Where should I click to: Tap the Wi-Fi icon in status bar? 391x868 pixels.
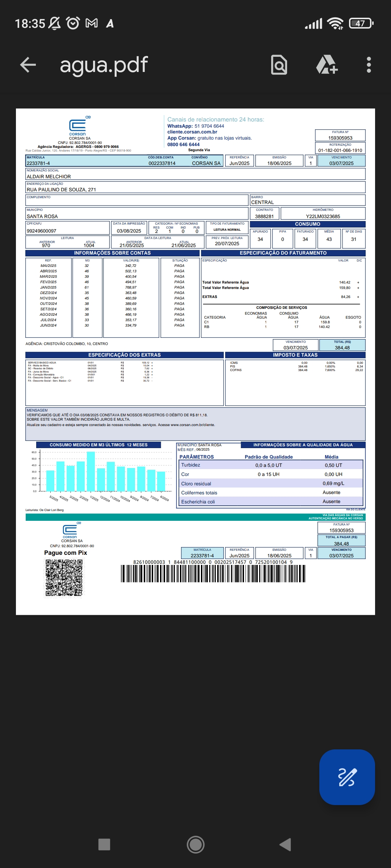(x=335, y=24)
